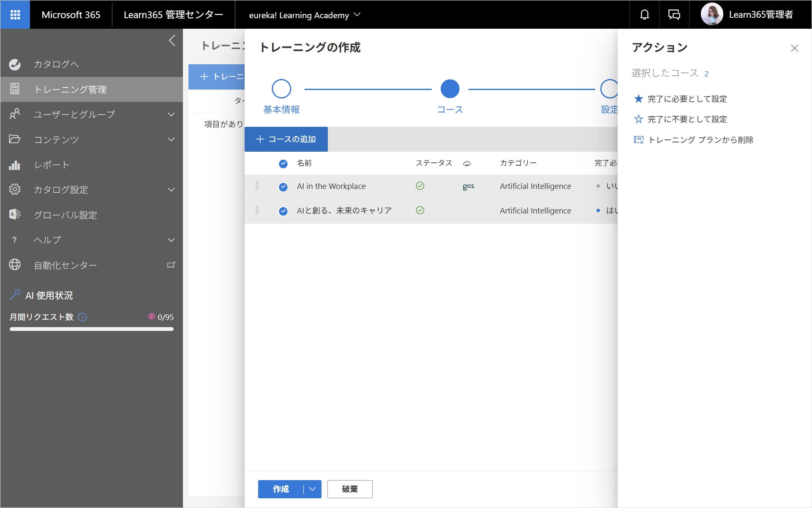Screen dimensions: 812x508
Task: Open グローバル設定 in the sidebar
Action: (92, 215)
